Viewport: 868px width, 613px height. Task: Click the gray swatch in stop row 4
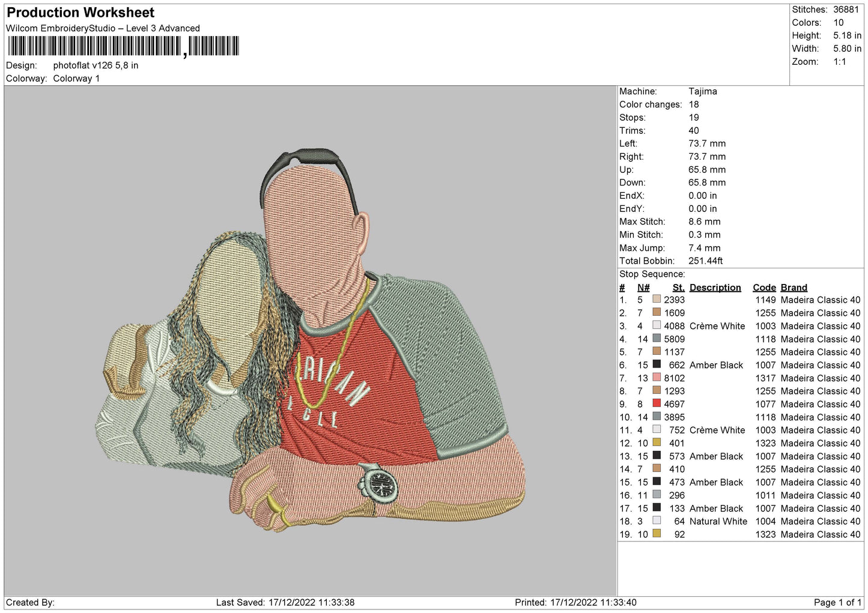click(x=657, y=339)
